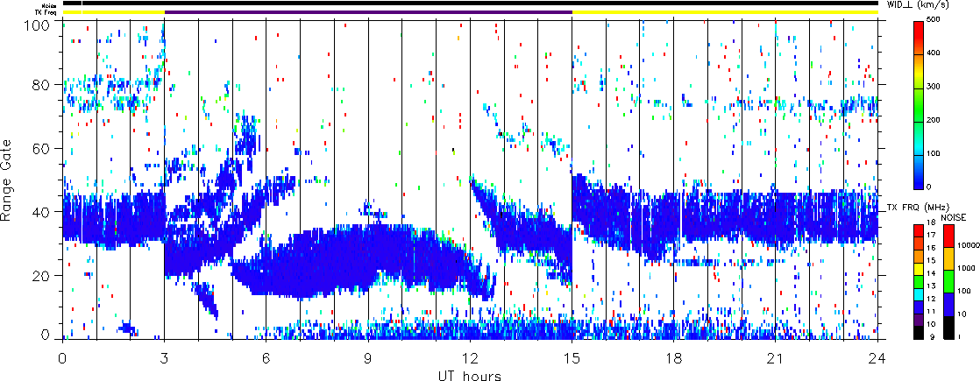The height and width of the screenshot is (381, 980).
Task: Click the "NOISE" legend title
Action: (x=954, y=217)
